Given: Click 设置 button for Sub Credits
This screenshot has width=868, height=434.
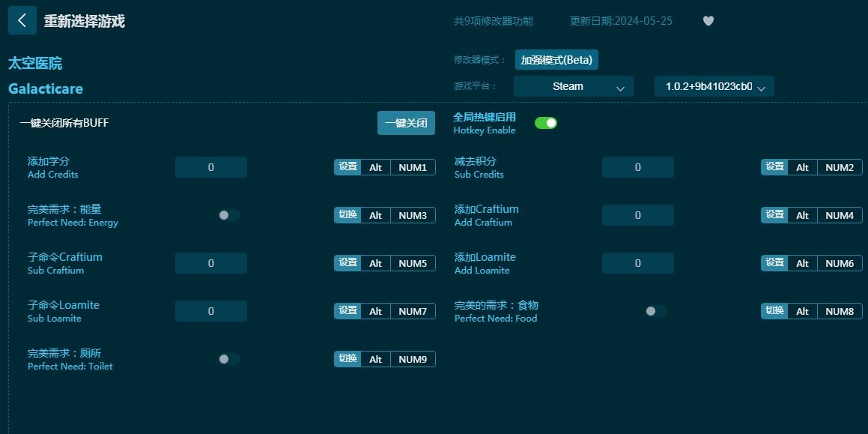Looking at the screenshot, I should tap(774, 167).
